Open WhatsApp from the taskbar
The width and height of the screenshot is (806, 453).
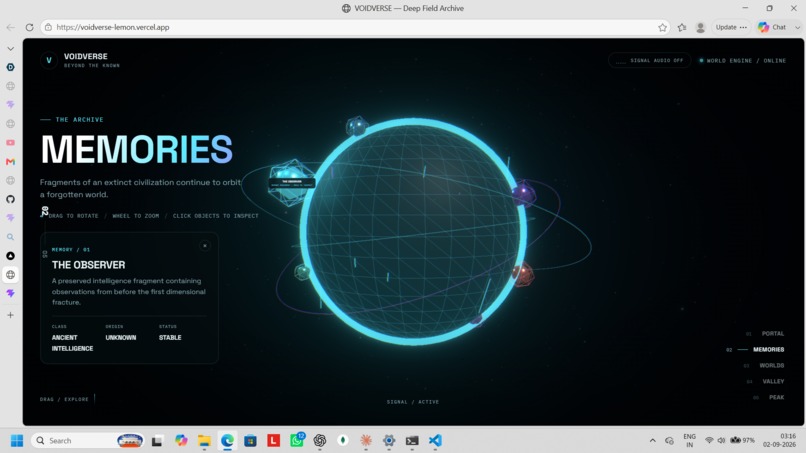(x=297, y=440)
